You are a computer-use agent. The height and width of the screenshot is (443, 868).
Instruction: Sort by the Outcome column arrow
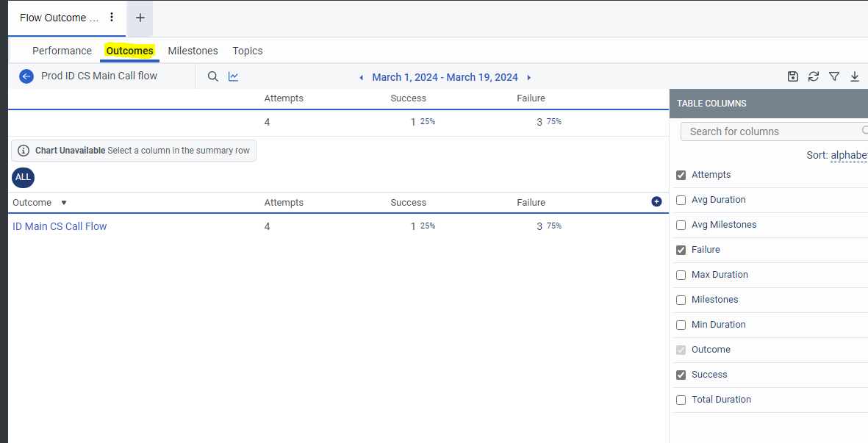[x=63, y=203]
